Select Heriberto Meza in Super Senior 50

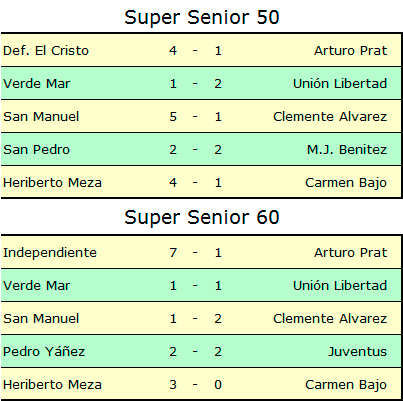(52, 183)
